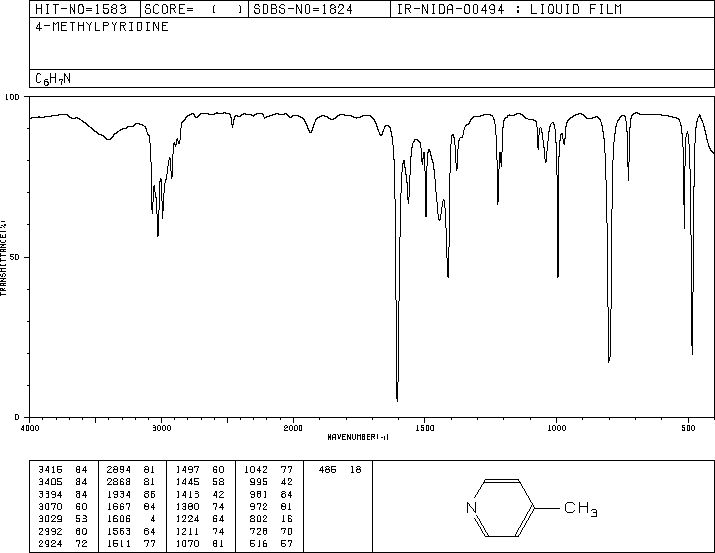Click the compound name 4-METHYLPYRIDINE
This screenshot has height=553, width=715.
tap(102, 27)
